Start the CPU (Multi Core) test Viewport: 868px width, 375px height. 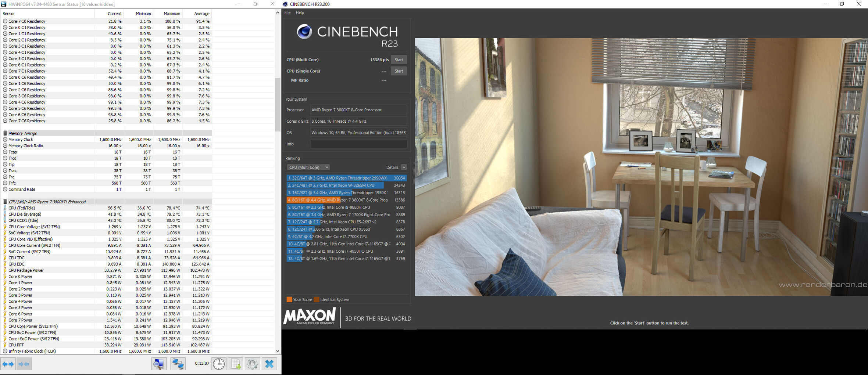coord(399,60)
